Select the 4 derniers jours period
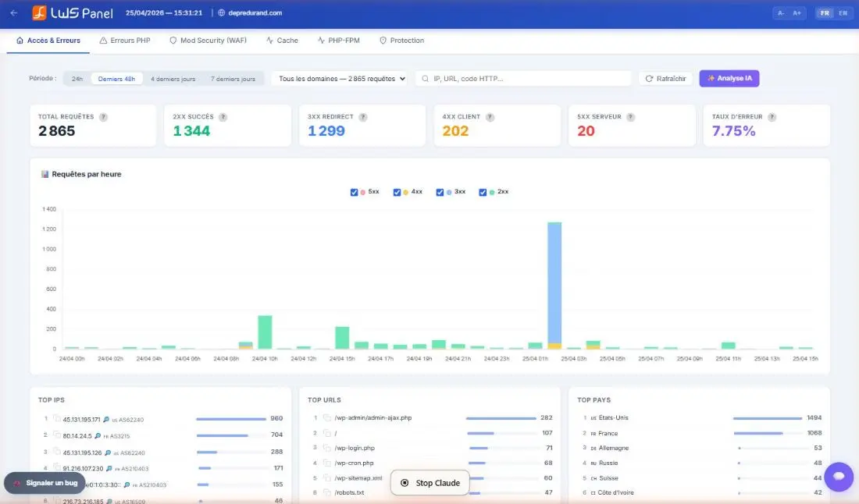This screenshot has width=859, height=504. click(x=173, y=79)
